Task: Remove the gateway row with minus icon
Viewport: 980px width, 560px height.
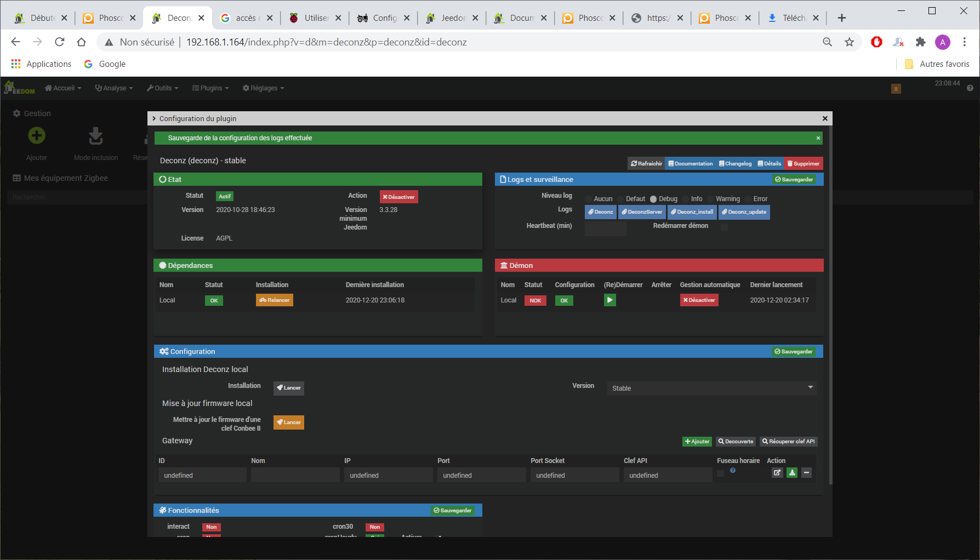Action: 806,472
